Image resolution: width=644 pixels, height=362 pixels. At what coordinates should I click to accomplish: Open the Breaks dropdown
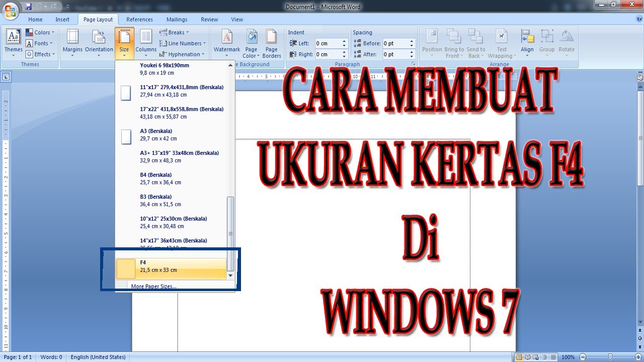(174, 32)
